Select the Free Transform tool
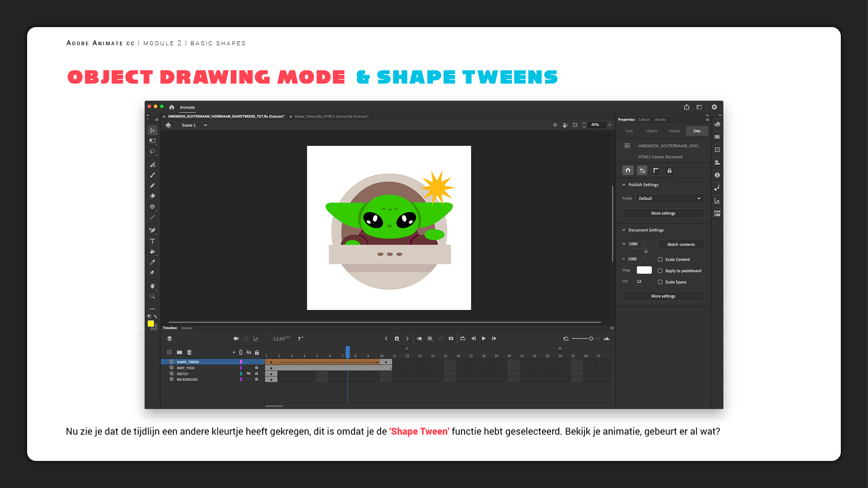The height and width of the screenshot is (488, 868). tap(152, 141)
